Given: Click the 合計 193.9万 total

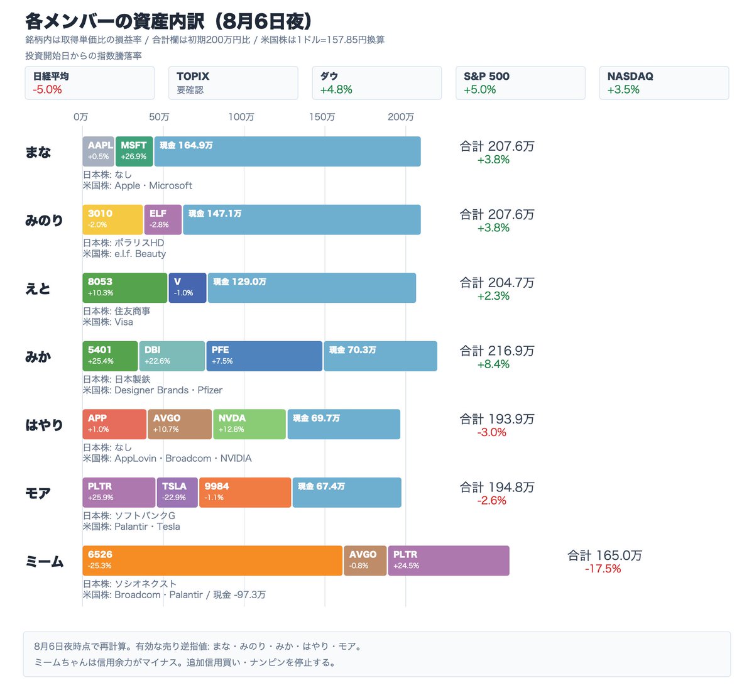Looking at the screenshot, I should pyautogui.click(x=497, y=419).
